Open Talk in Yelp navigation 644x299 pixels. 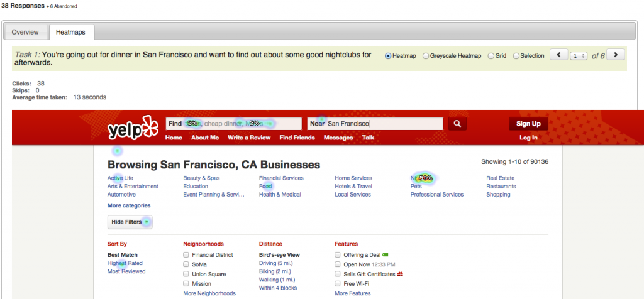pos(368,138)
